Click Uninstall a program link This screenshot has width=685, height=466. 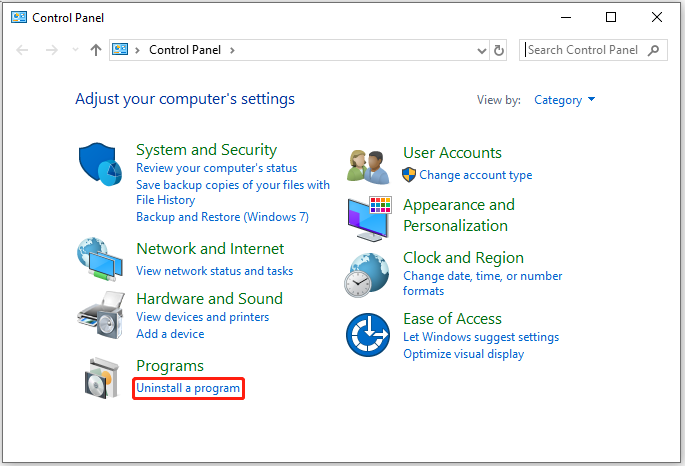[x=188, y=388]
